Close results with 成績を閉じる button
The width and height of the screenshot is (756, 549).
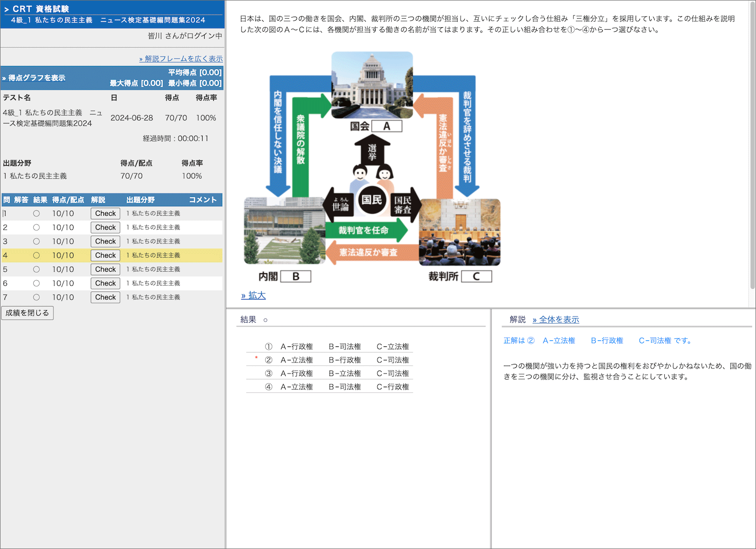pos(27,313)
